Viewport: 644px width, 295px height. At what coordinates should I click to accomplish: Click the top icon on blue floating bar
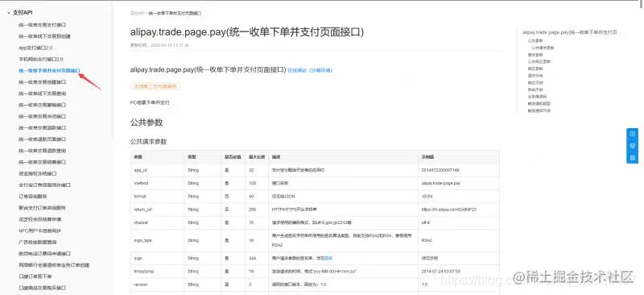click(632, 134)
